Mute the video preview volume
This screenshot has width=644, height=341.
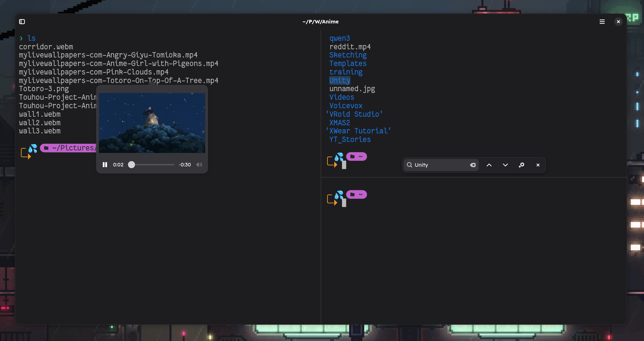click(x=199, y=165)
